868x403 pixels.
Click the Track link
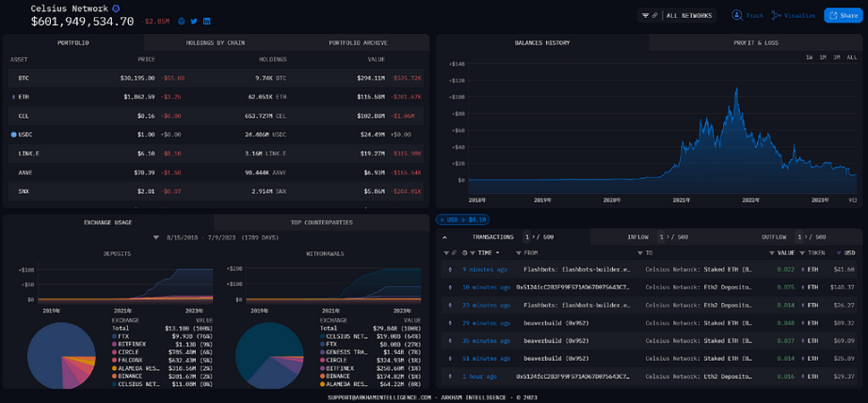754,15
